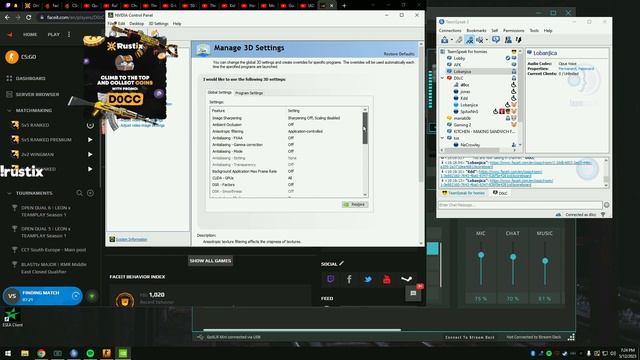Reload the FACEIT browser page
640x360 pixels.
pos(29,18)
